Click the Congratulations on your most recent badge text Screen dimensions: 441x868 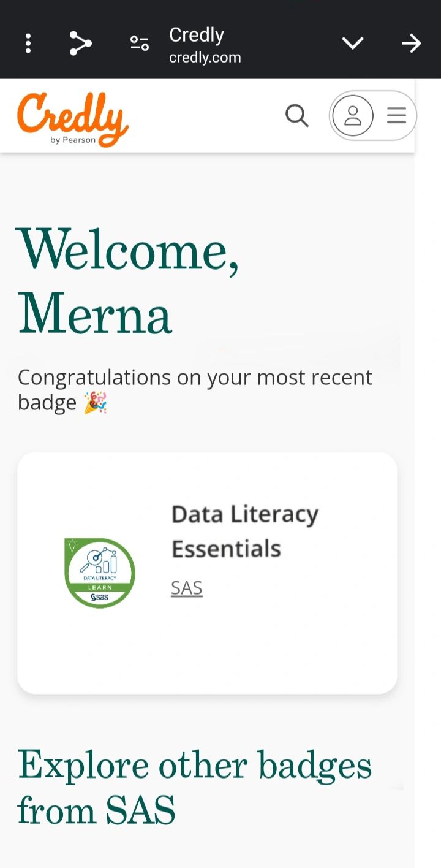pyautogui.click(x=195, y=389)
